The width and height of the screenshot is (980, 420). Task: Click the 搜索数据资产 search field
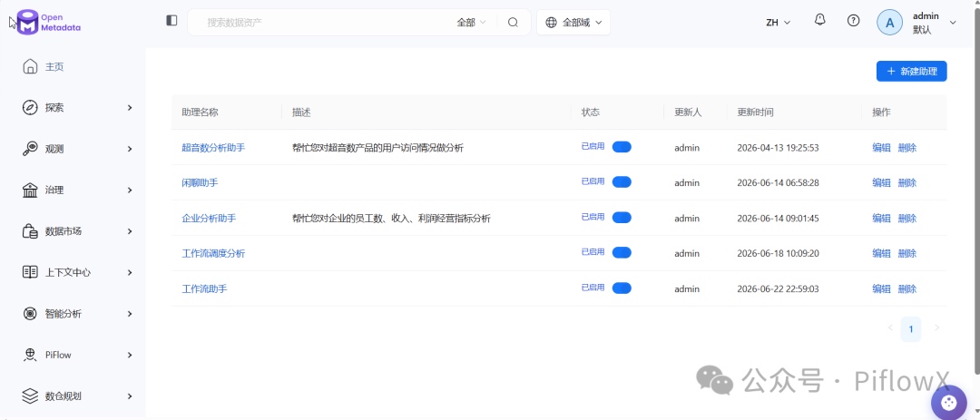[325, 23]
